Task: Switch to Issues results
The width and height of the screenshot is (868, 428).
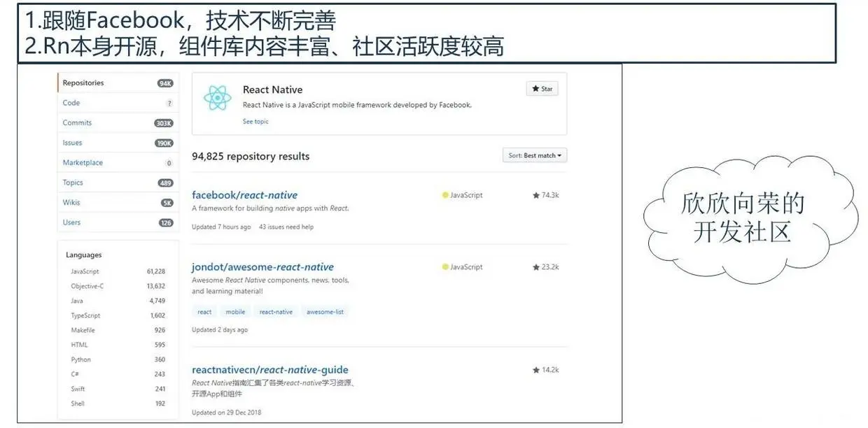Action: tap(118, 143)
